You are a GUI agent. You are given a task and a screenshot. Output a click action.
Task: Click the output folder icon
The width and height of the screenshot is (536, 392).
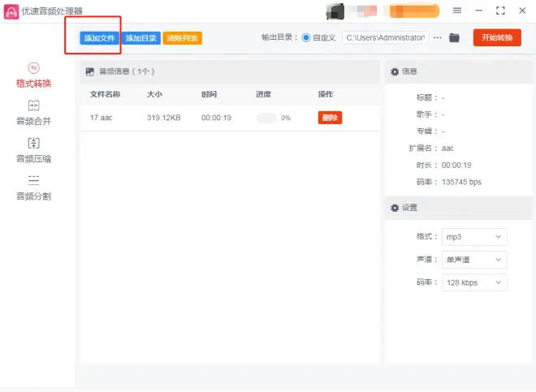(454, 38)
